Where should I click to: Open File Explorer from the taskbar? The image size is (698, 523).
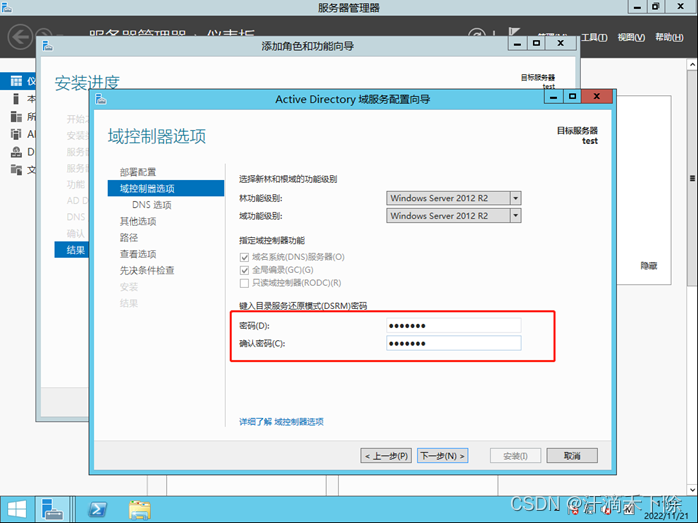point(140,510)
